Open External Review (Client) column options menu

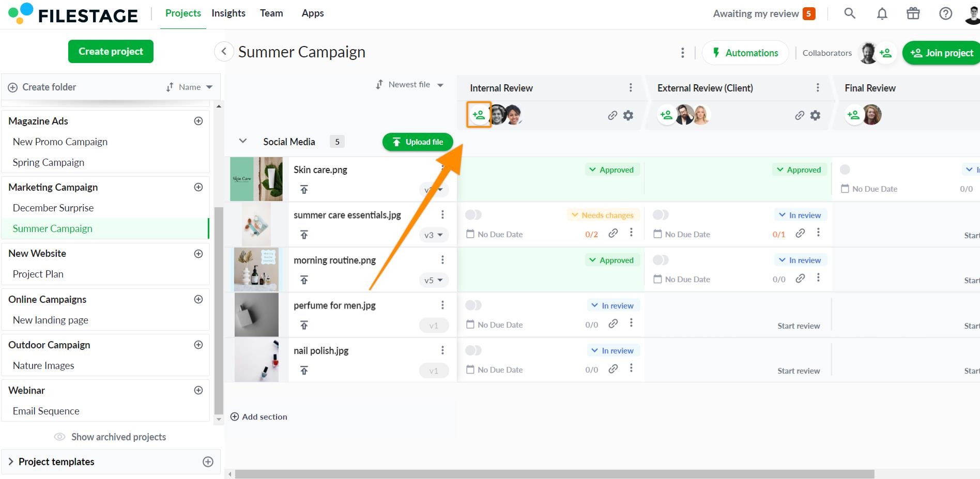click(x=818, y=88)
